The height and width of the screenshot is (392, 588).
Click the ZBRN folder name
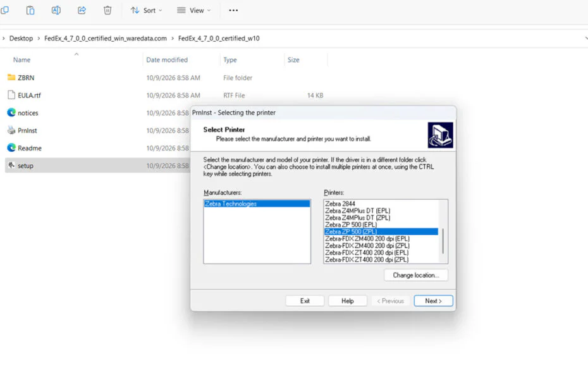pyautogui.click(x=26, y=78)
